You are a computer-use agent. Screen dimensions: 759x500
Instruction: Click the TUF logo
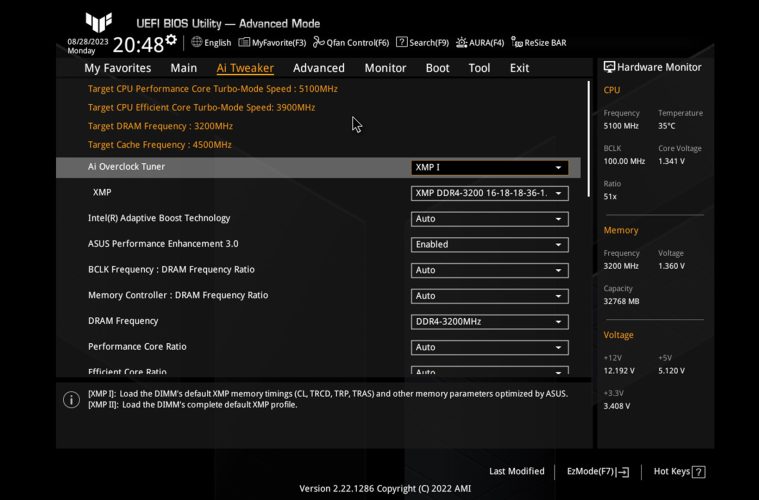99,22
